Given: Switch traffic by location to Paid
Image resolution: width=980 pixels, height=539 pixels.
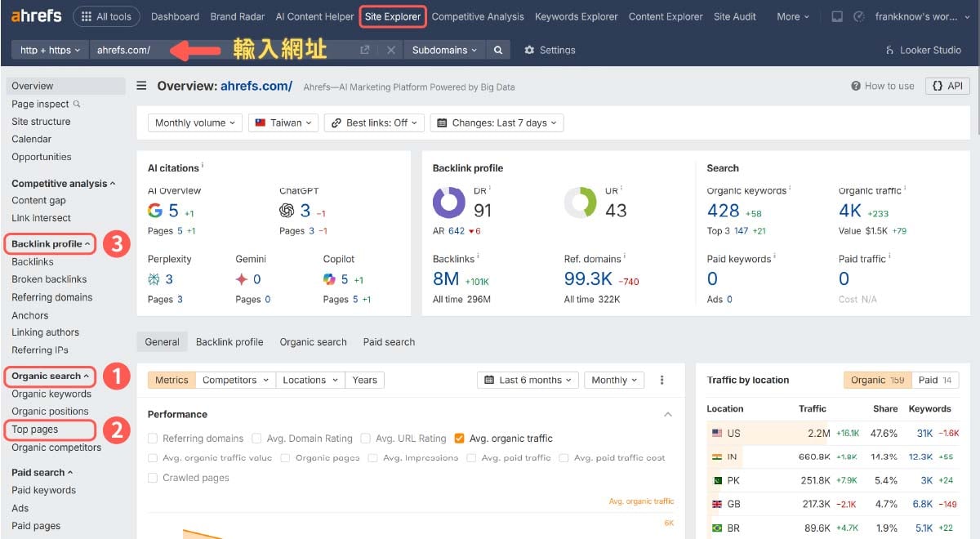Looking at the screenshot, I should pyautogui.click(x=935, y=380).
